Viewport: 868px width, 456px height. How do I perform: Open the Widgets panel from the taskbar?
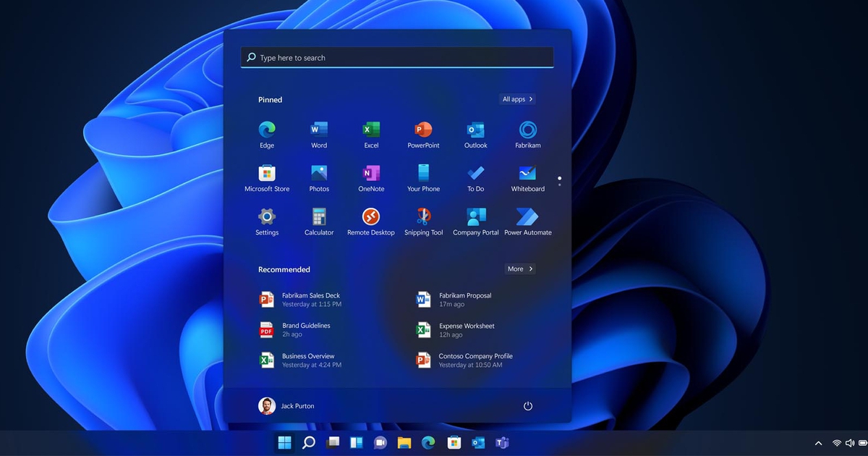pos(357,442)
